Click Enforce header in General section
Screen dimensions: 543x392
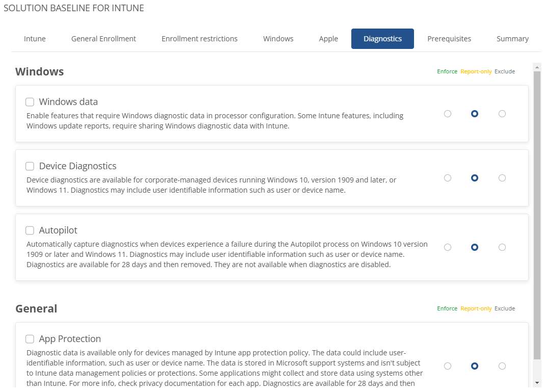coord(447,308)
